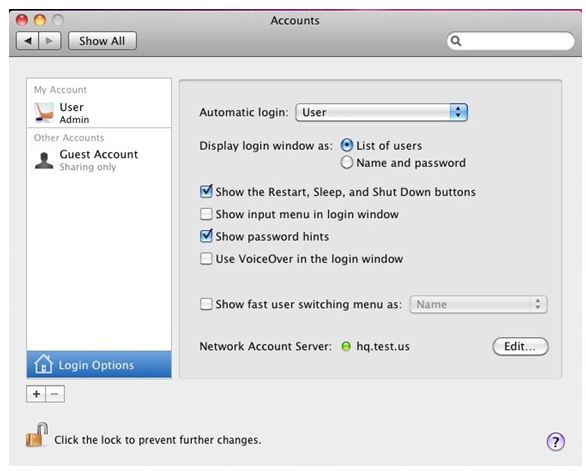This screenshot has width=586, height=471.
Task: Click the Login Options house icon
Action: 43,364
